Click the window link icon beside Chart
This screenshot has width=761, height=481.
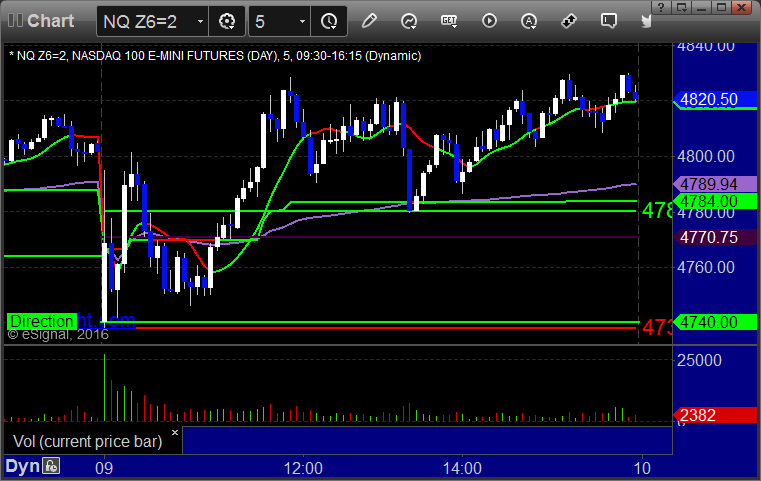[x=15, y=20]
